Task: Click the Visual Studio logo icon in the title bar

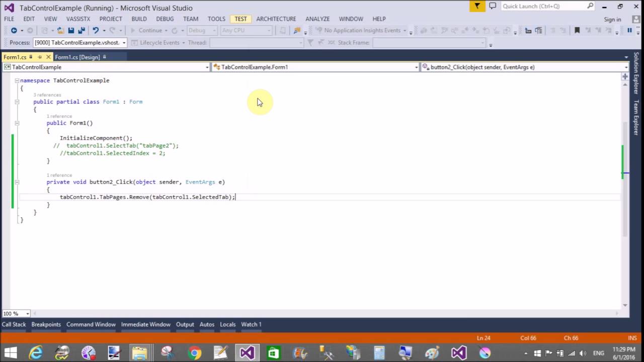Action: (9, 8)
